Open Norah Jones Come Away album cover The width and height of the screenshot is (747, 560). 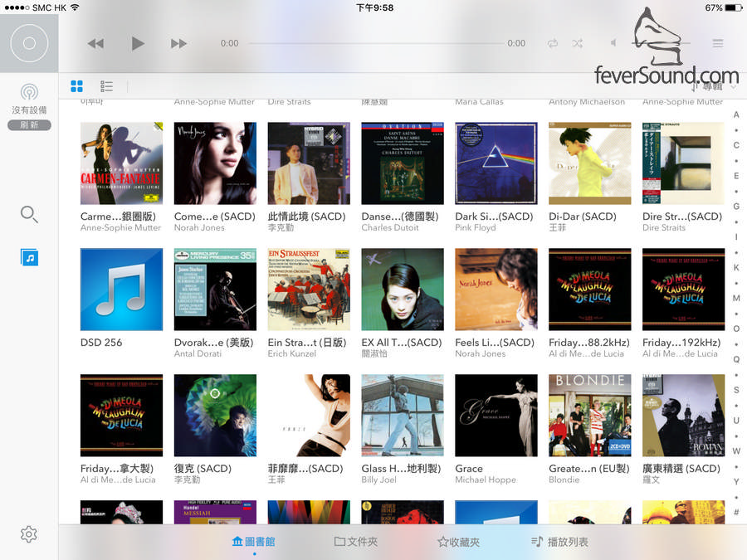tap(215, 163)
